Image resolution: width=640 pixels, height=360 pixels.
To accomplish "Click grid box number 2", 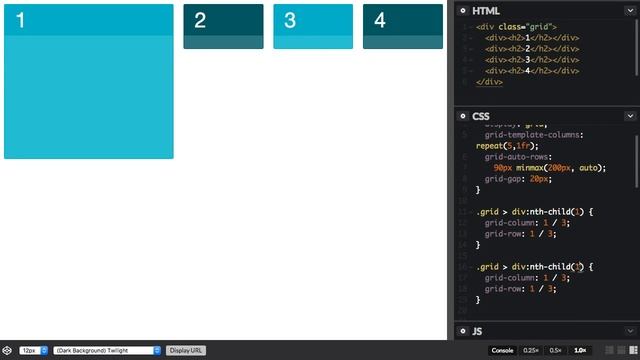I will tap(223, 27).
